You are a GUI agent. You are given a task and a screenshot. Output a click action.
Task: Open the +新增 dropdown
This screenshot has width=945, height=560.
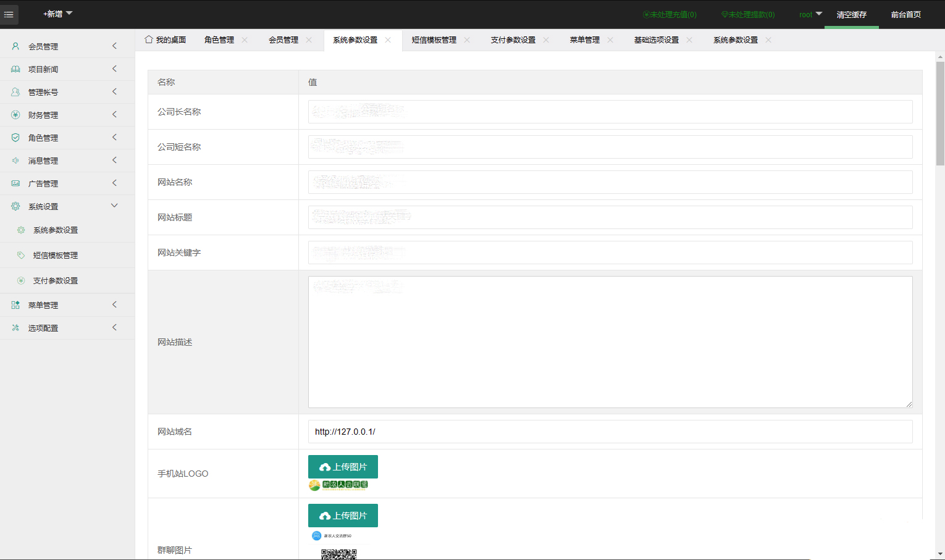pos(57,14)
